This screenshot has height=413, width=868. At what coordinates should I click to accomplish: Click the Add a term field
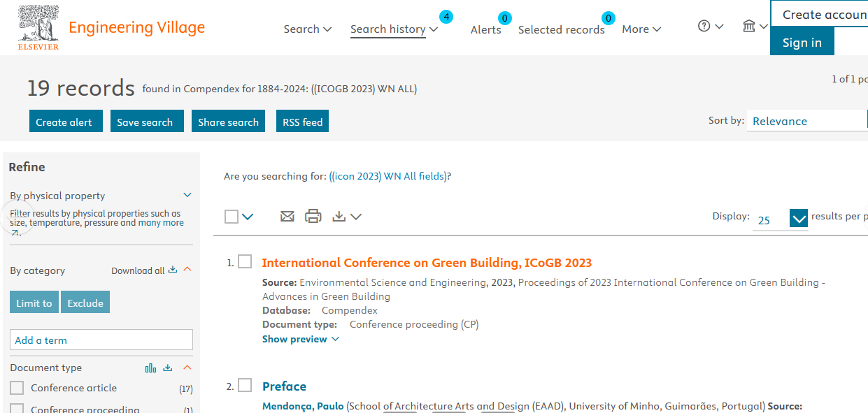click(101, 340)
